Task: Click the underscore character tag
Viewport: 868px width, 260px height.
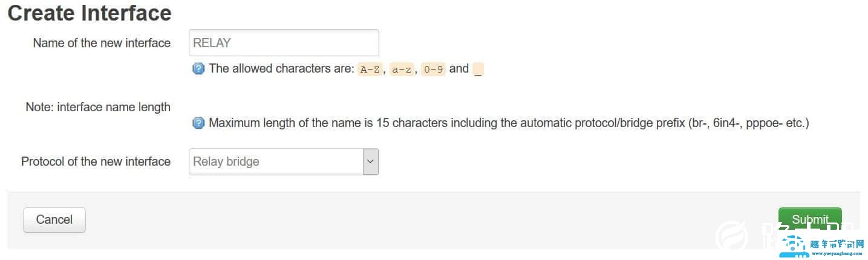Action: (478, 69)
